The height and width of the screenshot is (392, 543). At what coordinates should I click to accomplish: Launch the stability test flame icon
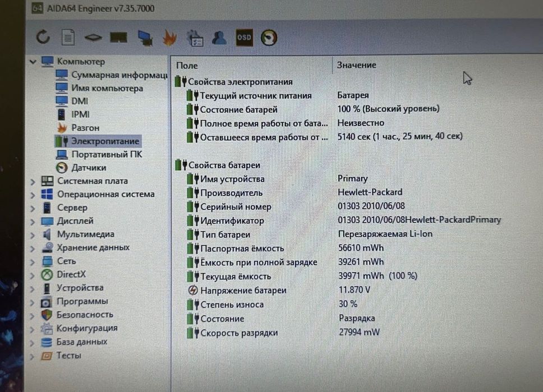[169, 38]
